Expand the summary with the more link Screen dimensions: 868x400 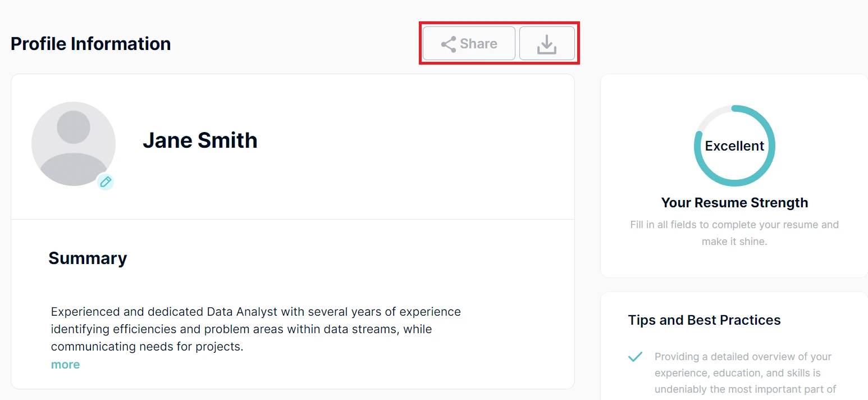point(65,365)
